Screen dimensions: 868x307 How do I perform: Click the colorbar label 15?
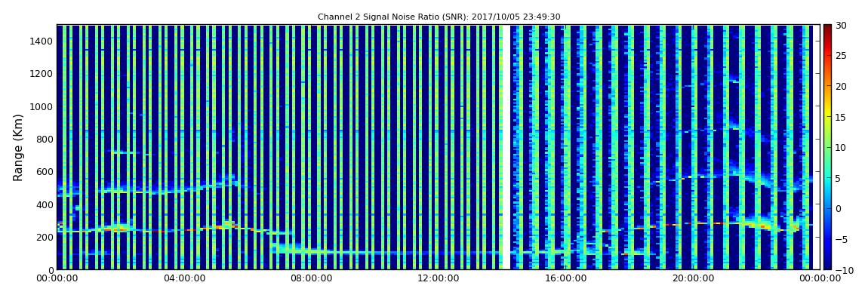841,117
